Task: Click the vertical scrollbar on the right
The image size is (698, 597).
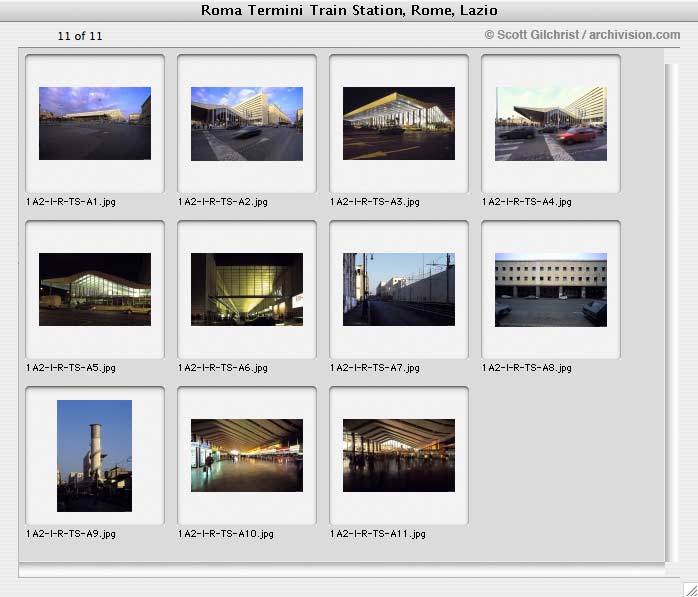Action: 672,313
